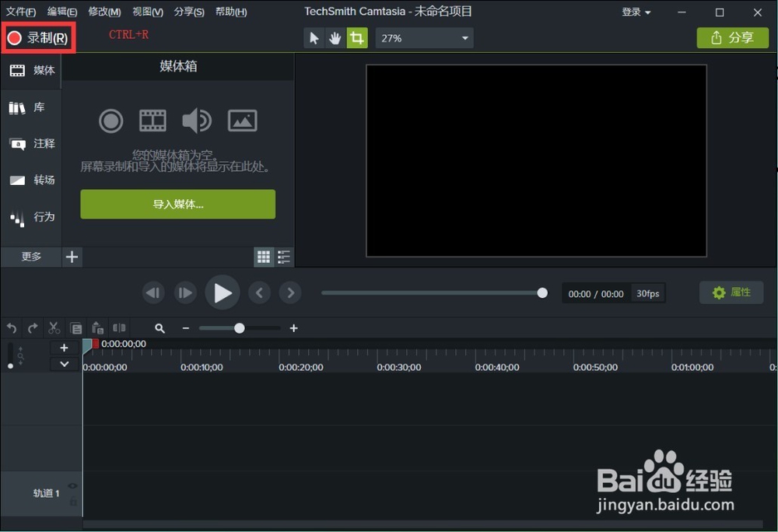Switch to the 库 library tab
The width and height of the screenshot is (778, 532).
(31, 107)
